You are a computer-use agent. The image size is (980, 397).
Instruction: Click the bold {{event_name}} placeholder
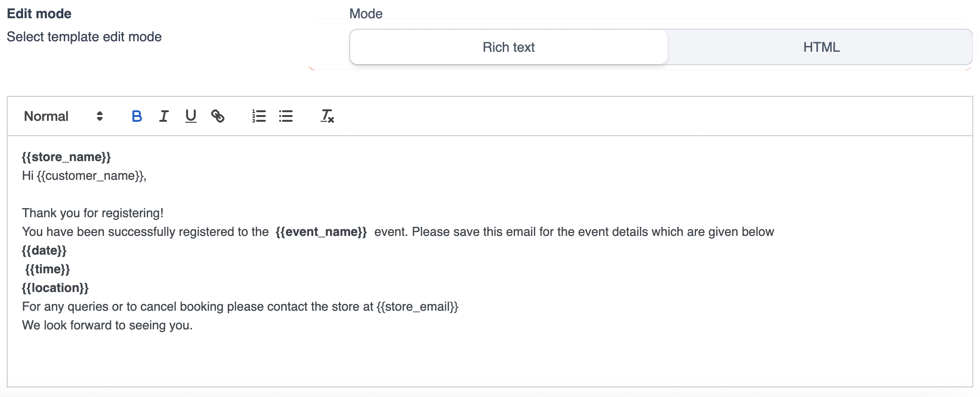pos(321,232)
